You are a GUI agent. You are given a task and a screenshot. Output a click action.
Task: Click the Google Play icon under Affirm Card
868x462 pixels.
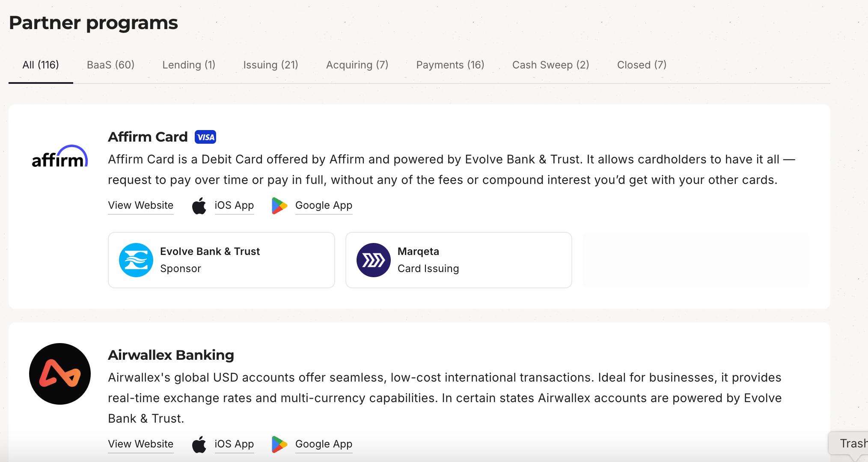(x=279, y=206)
